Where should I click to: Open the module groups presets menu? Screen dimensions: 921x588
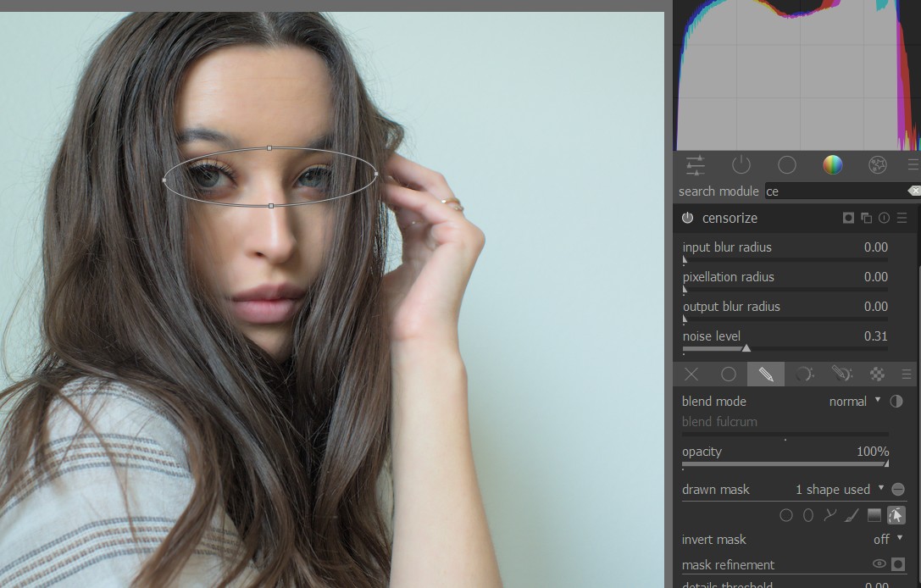(x=913, y=165)
